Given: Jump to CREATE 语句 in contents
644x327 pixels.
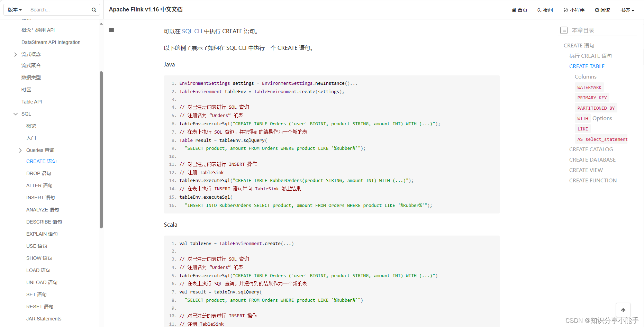Looking at the screenshot, I should (579, 46).
